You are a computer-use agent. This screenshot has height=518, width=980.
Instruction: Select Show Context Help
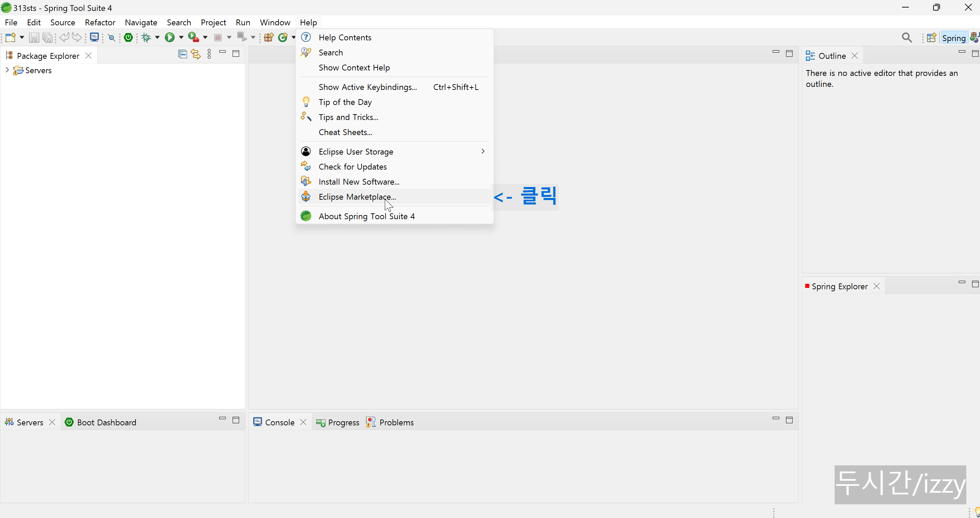coord(394,67)
